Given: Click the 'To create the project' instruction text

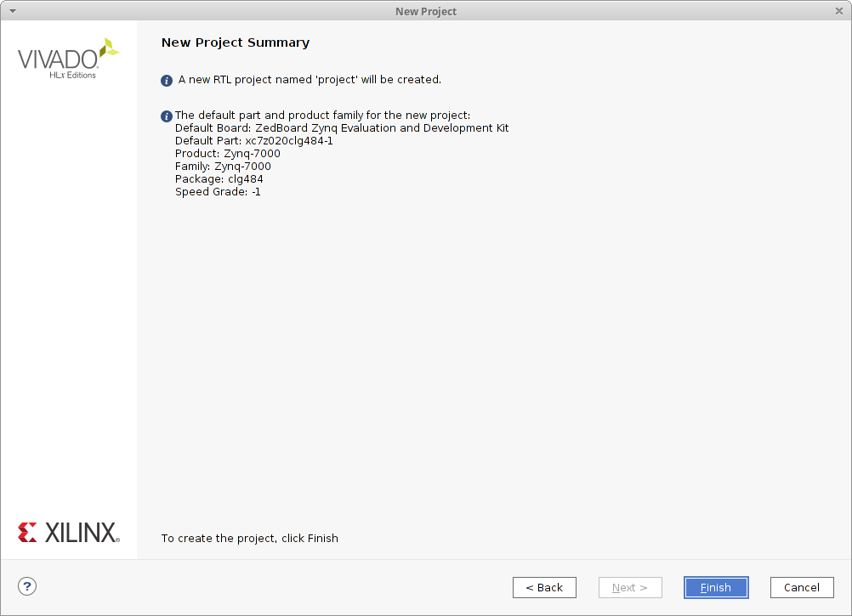Looking at the screenshot, I should (x=249, y=538).
